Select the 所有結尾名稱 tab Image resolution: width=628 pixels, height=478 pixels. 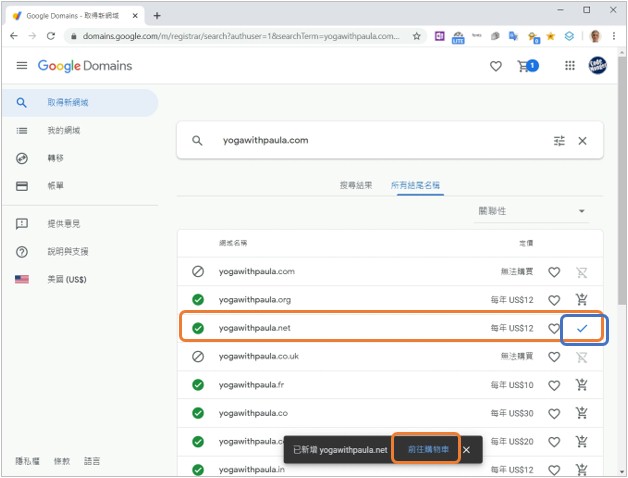(x=415, y=185)
